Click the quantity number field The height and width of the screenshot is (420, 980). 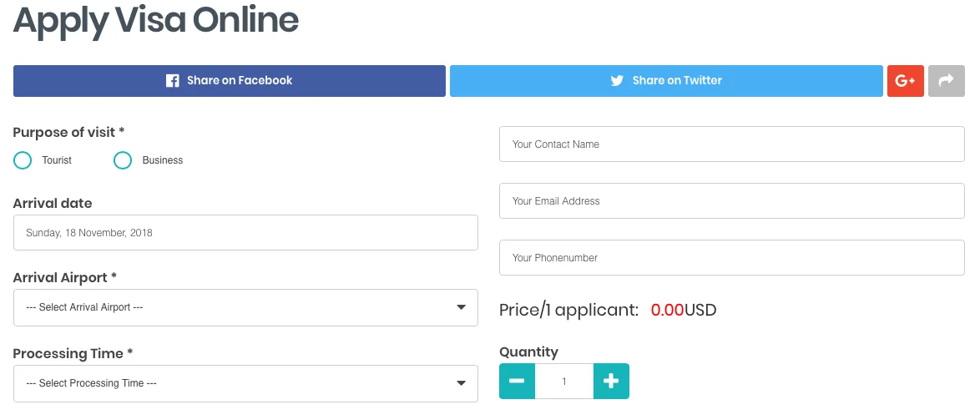[564, 381]
